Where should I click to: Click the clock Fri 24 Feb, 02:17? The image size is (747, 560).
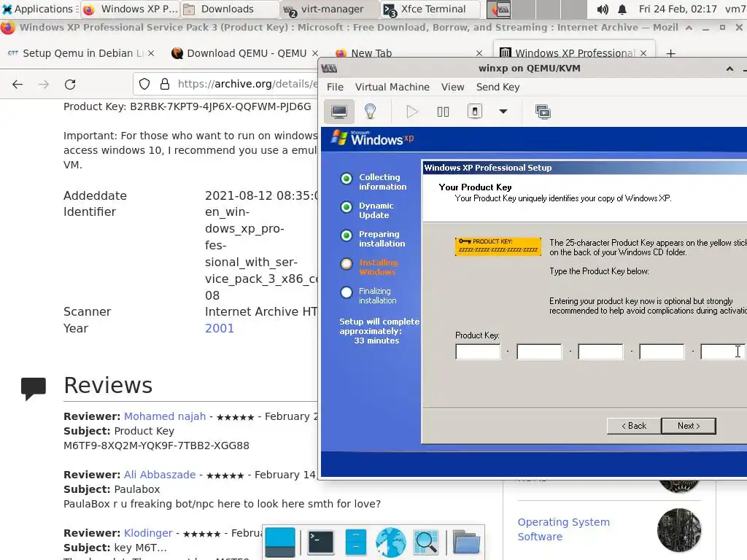pos(678,9)
